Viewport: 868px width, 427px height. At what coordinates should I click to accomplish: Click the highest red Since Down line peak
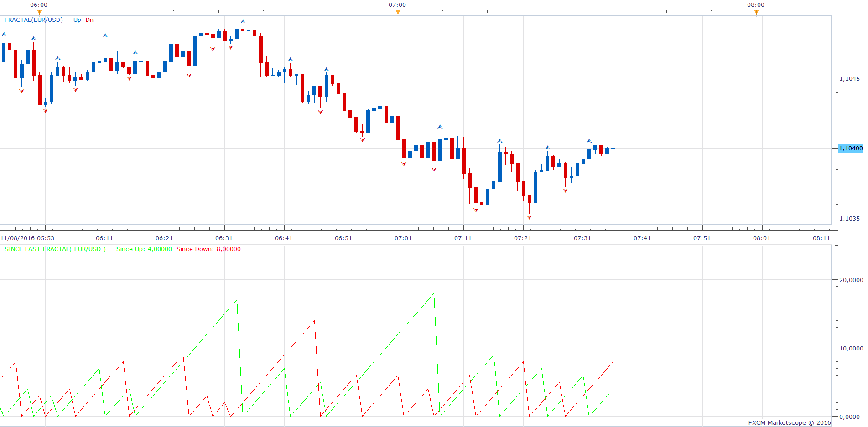[314, 321]
